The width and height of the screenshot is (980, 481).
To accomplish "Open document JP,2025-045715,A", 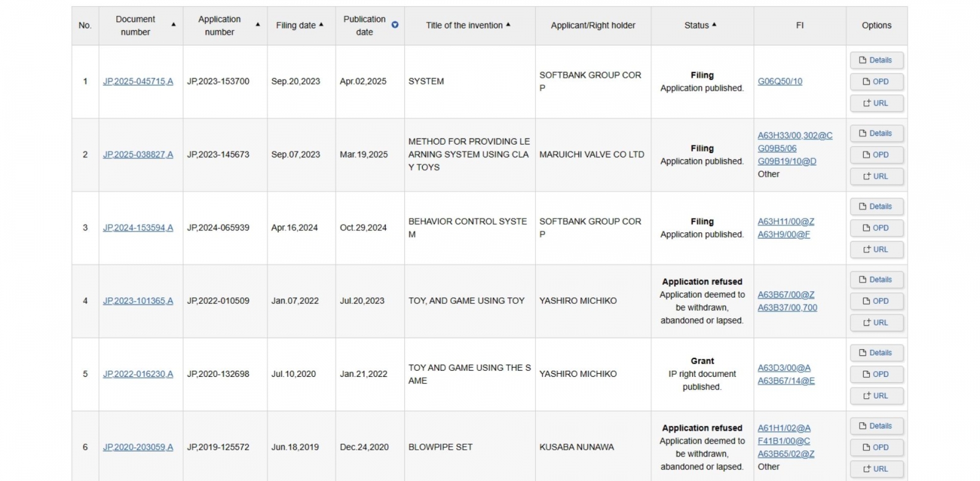I will 138,81.
